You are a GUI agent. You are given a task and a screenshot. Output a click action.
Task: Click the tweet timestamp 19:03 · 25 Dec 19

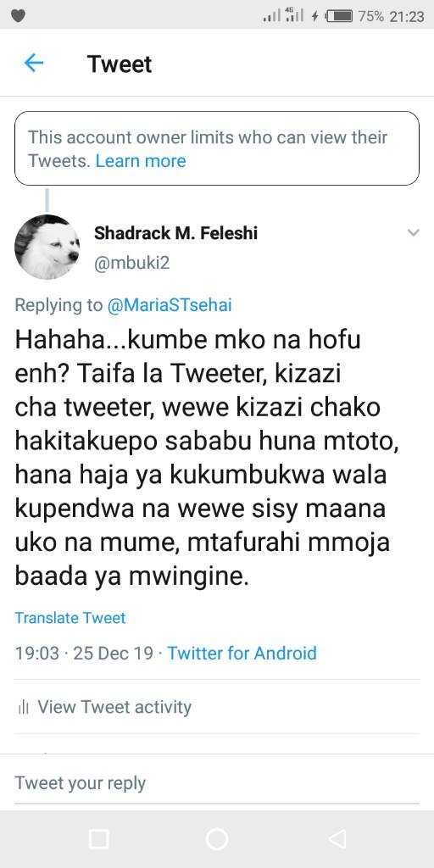click(84, 654)
